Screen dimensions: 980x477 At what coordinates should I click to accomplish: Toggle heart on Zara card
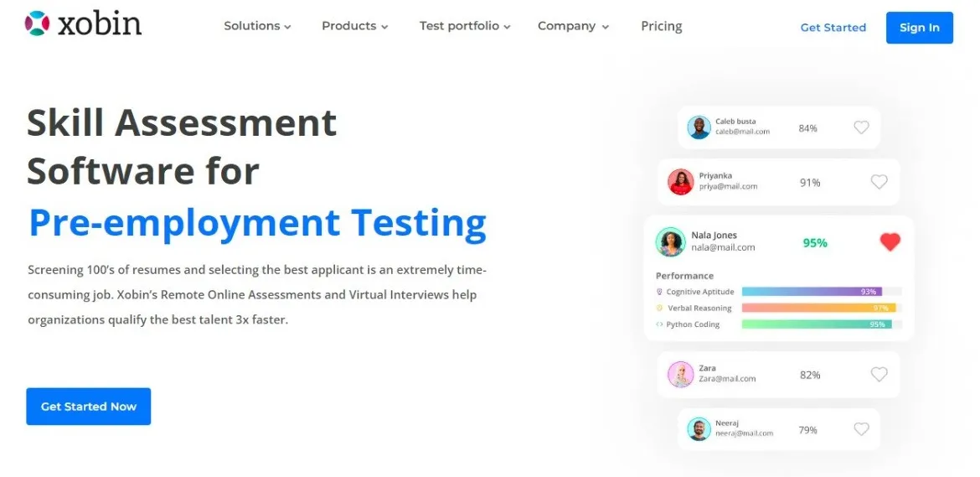pos(879,375)
